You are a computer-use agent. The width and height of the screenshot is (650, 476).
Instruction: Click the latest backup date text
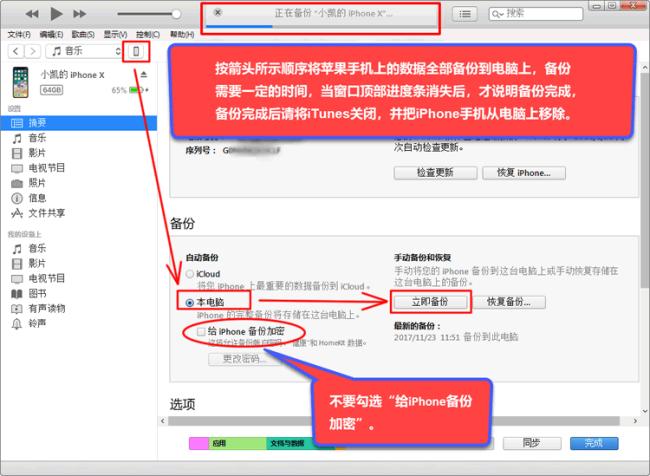coord(456,337)
